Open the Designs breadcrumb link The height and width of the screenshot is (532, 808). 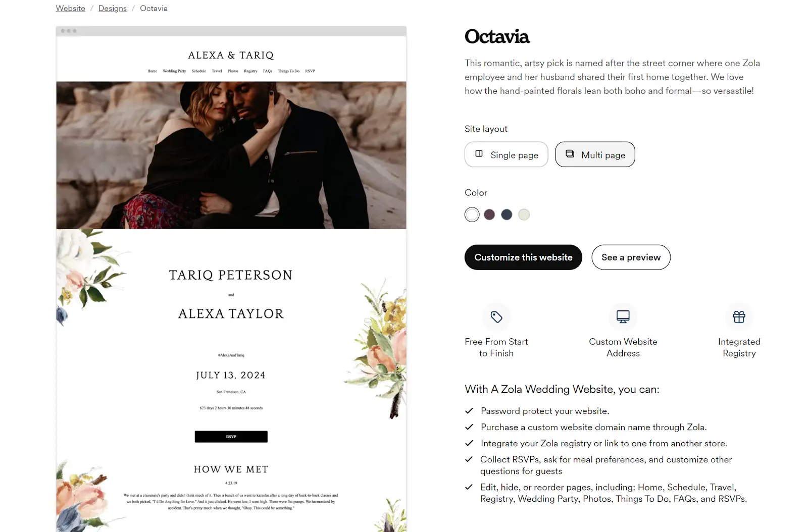[x=113, y=9]
